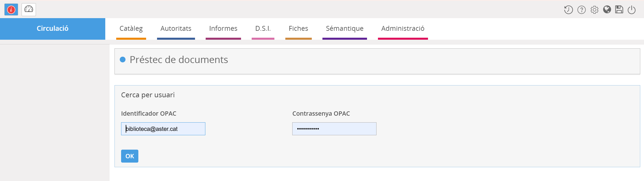This screenshot has height=181, width=644.
Task: Open the history clock icon
Action: (x=568, y=10)
